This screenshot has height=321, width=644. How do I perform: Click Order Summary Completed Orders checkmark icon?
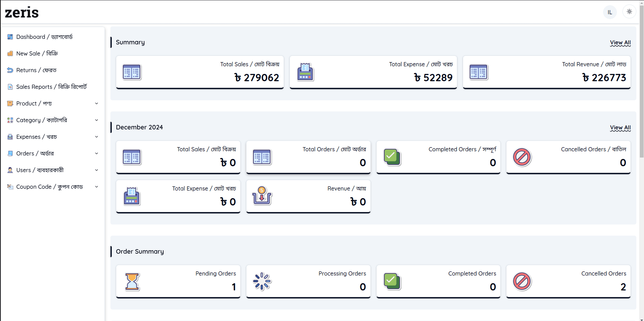pyautogui.click(x=392, y=281)
